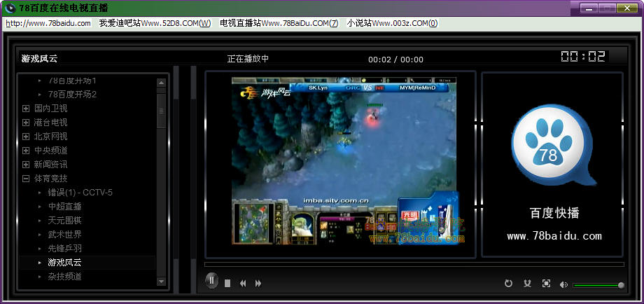Click the digital 00:02 clock display
644x304 pixels.
(x=583, y=57)
